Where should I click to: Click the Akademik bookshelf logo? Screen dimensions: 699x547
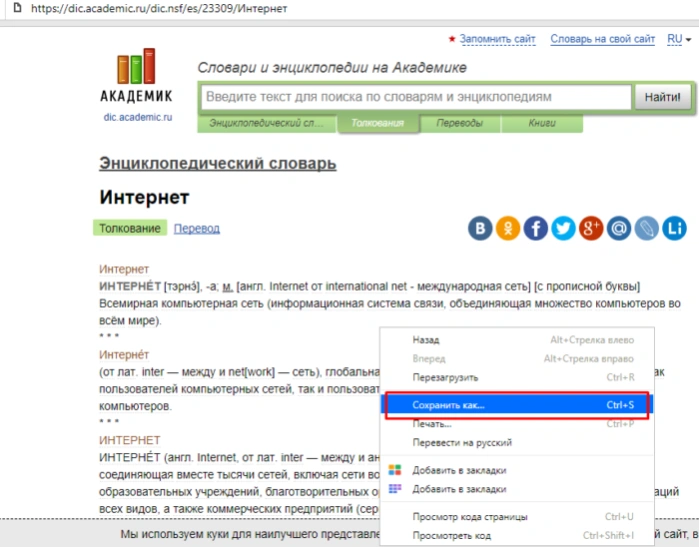tap(136, 75)
